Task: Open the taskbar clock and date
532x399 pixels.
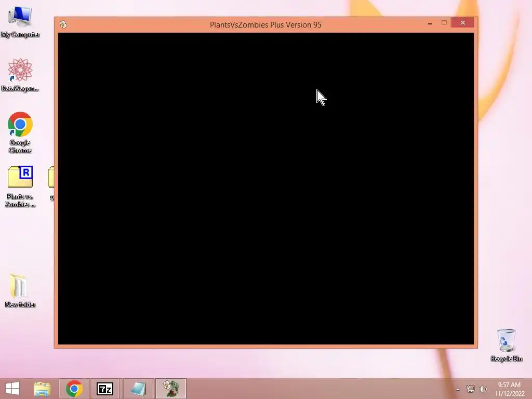Action: coord(509,389)
